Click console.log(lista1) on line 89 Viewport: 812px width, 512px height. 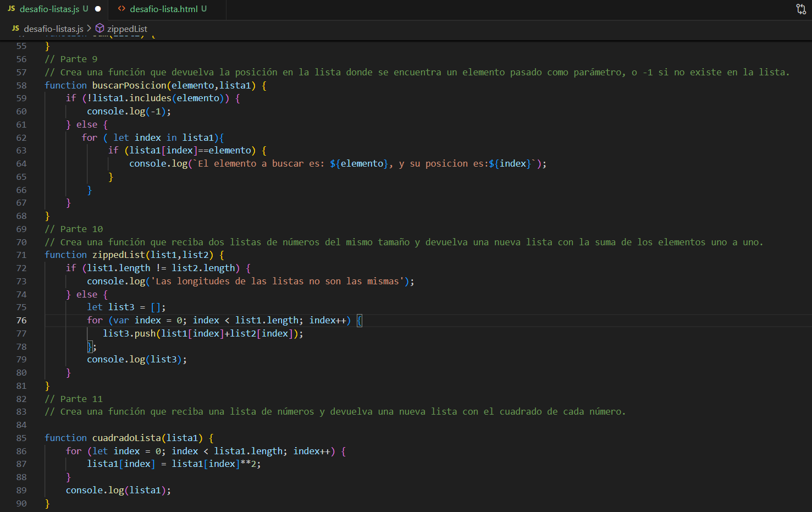tap(118, 490)
